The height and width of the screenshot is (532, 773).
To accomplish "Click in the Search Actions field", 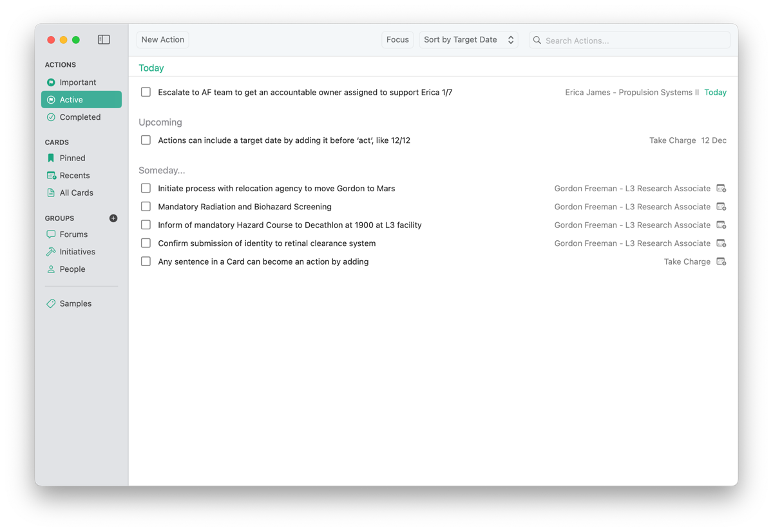I will [x=629, y=40].
